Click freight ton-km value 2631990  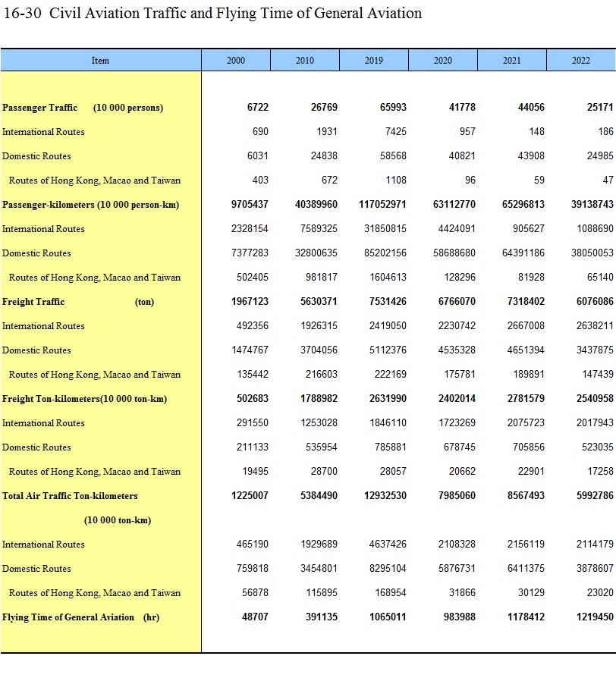coord(388,398)
